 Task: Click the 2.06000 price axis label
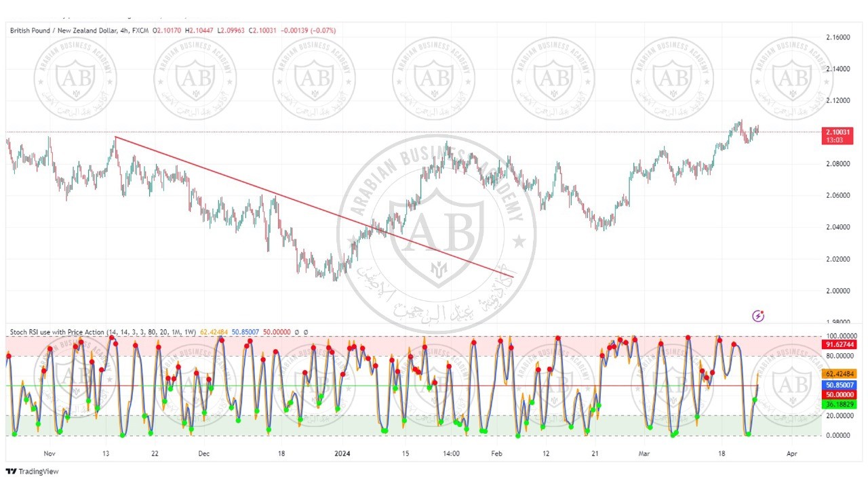point(837,195)
